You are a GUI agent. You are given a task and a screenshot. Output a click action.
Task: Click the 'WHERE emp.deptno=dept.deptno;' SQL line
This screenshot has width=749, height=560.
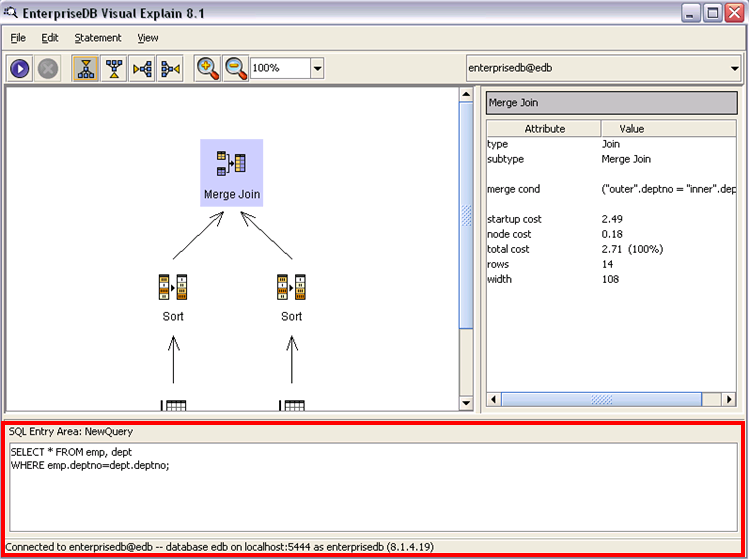[90, 465]
